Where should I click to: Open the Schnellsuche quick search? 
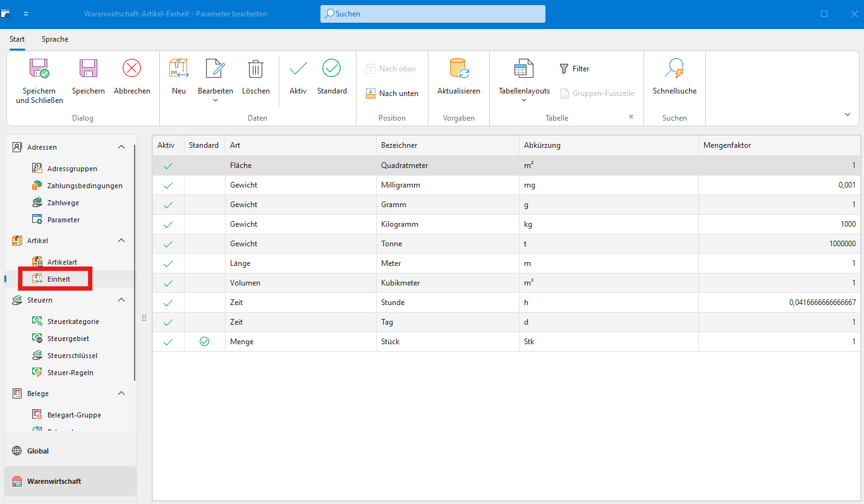coord(674,69)
